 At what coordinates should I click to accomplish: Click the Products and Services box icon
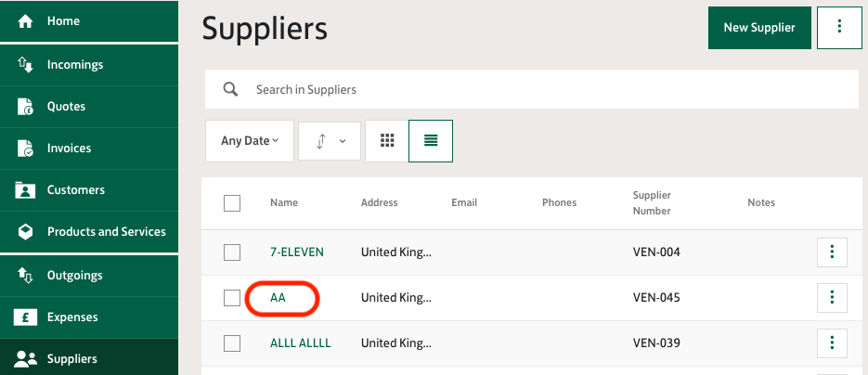click(25, 232)
